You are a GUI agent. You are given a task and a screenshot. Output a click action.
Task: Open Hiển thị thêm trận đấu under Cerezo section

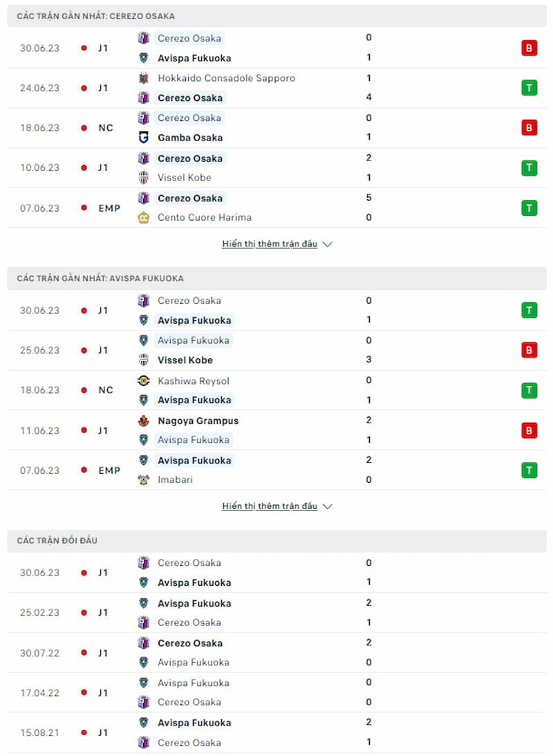270,244
